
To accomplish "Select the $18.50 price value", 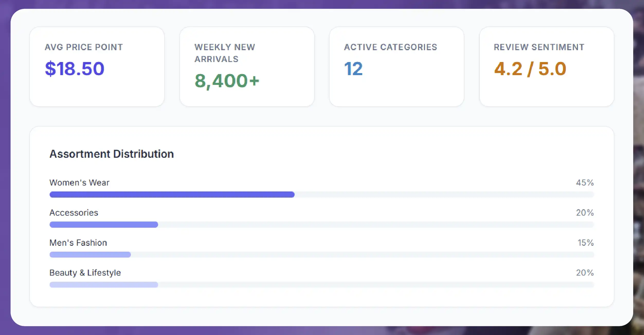I will 75,69.
